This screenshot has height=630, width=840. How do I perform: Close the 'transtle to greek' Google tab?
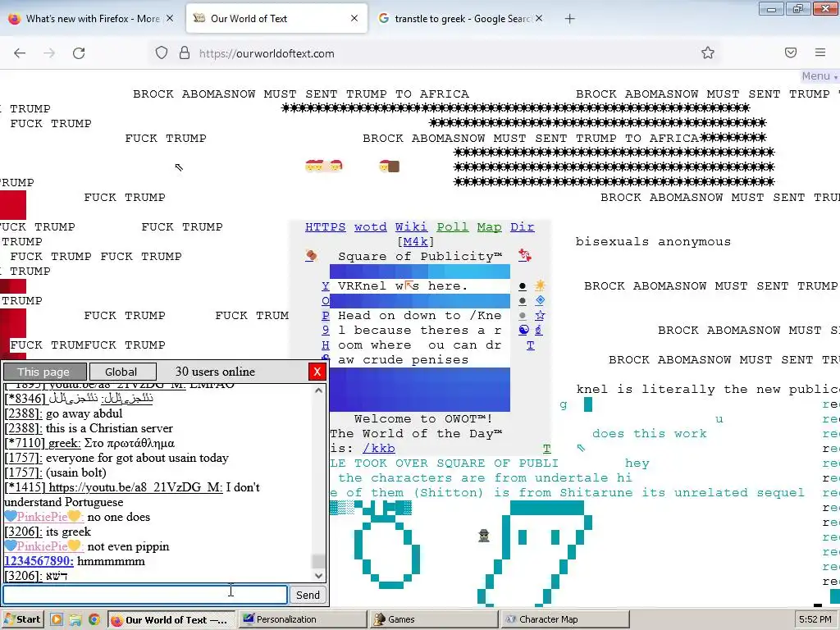coord(539,18)
